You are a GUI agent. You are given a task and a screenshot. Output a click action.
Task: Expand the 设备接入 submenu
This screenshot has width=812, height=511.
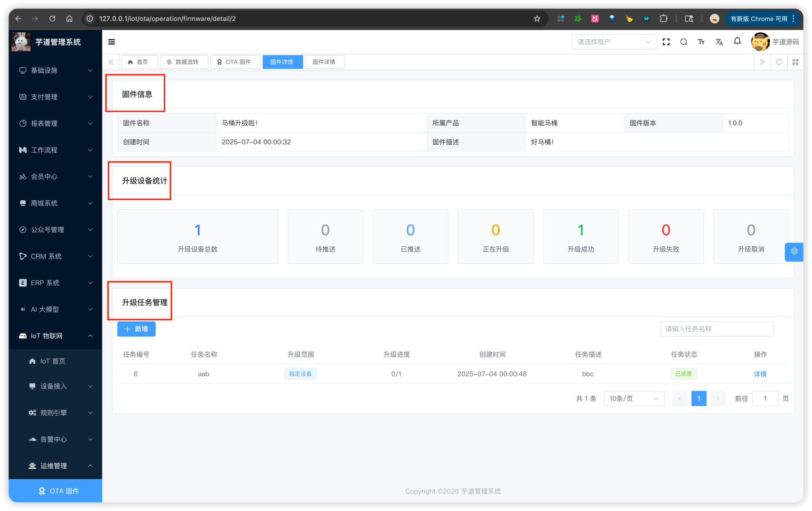tap(60, 386)
